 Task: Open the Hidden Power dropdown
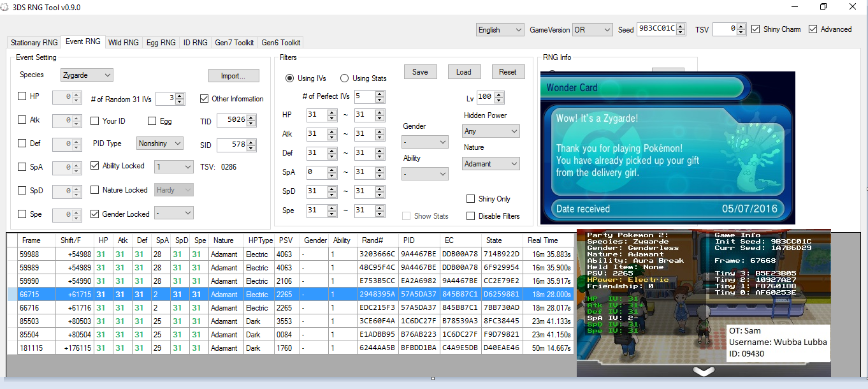pyautogui.click(x=491, y=131)
